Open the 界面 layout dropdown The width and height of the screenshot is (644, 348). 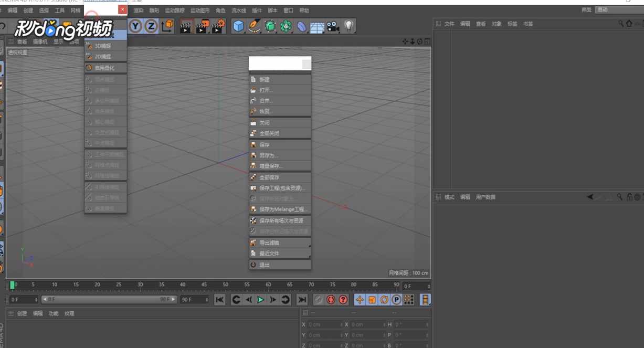[618, 9]
